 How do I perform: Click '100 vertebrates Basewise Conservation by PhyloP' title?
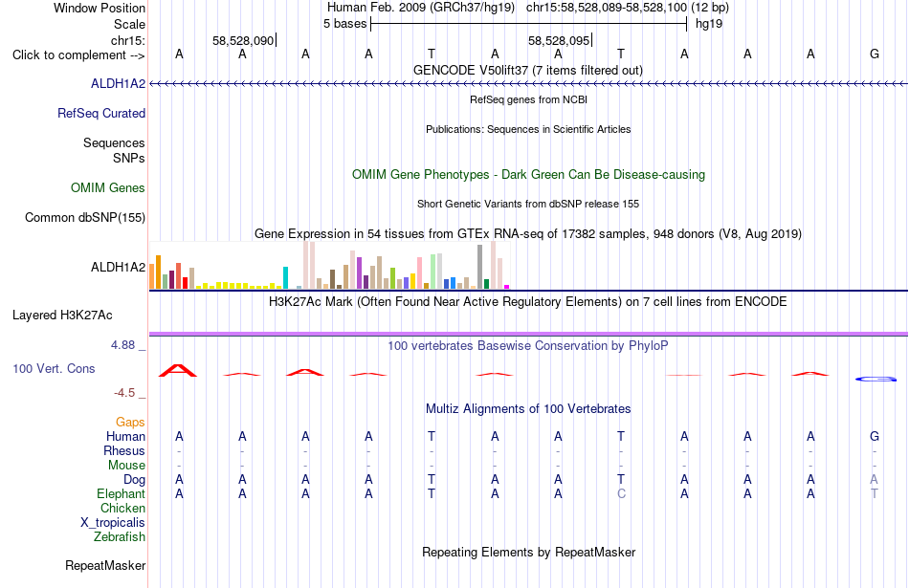pos(528,346)
